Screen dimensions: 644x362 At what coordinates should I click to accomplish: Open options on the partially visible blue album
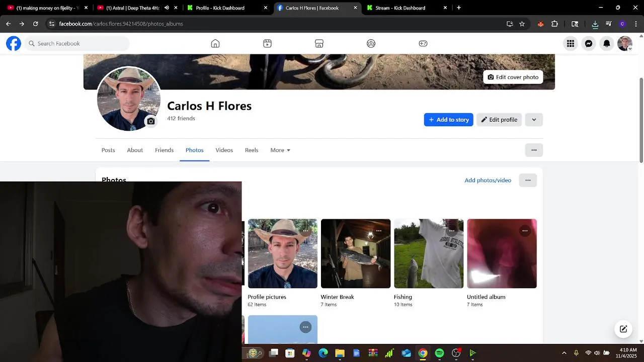tap(305, 327)
